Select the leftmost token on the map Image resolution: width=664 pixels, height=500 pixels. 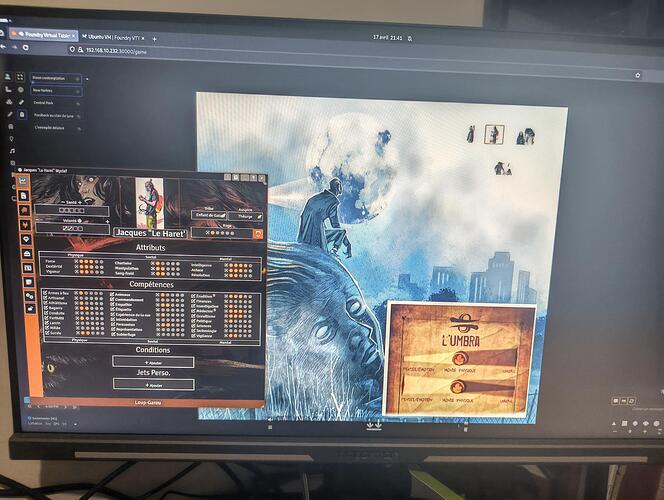point(470,134)
